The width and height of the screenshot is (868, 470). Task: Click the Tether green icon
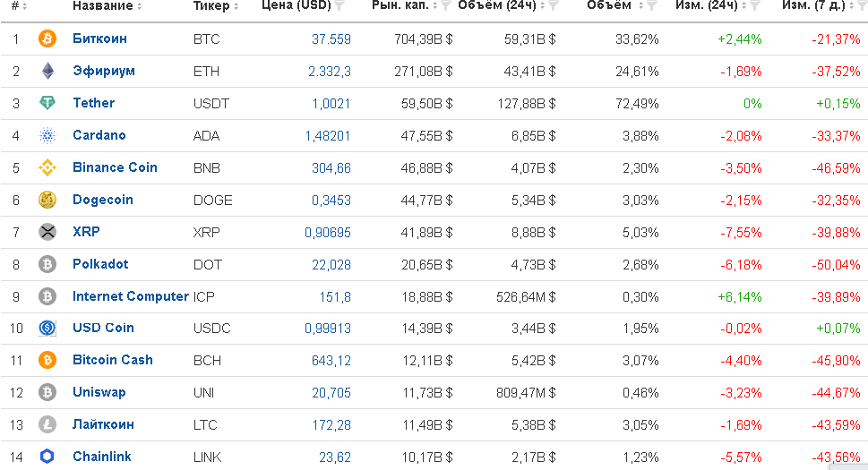click(x=47, y=103)
